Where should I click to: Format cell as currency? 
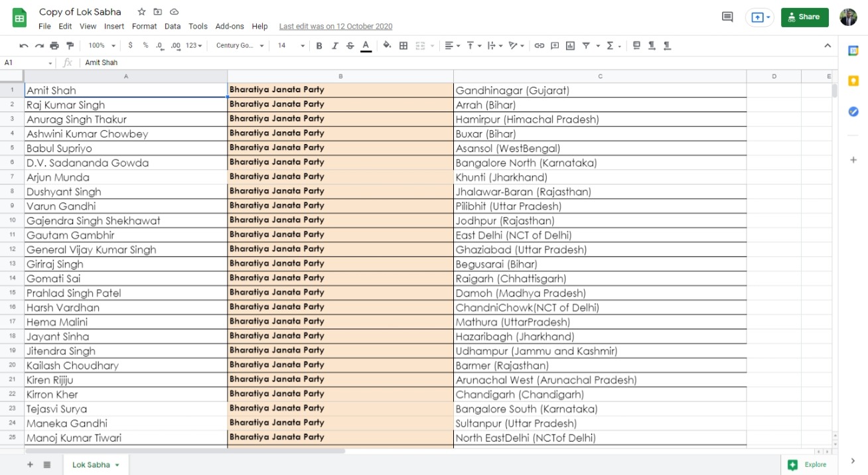pyautogui.click(x=130, y=46)
